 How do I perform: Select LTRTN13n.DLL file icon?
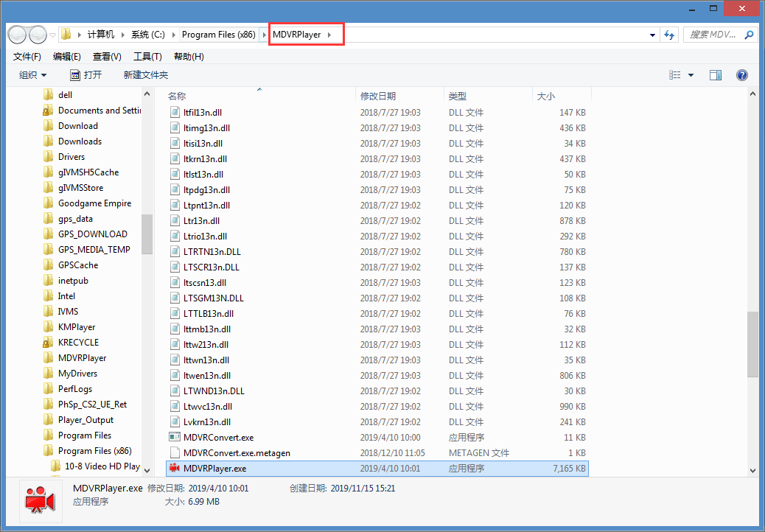tap(175, 251)
